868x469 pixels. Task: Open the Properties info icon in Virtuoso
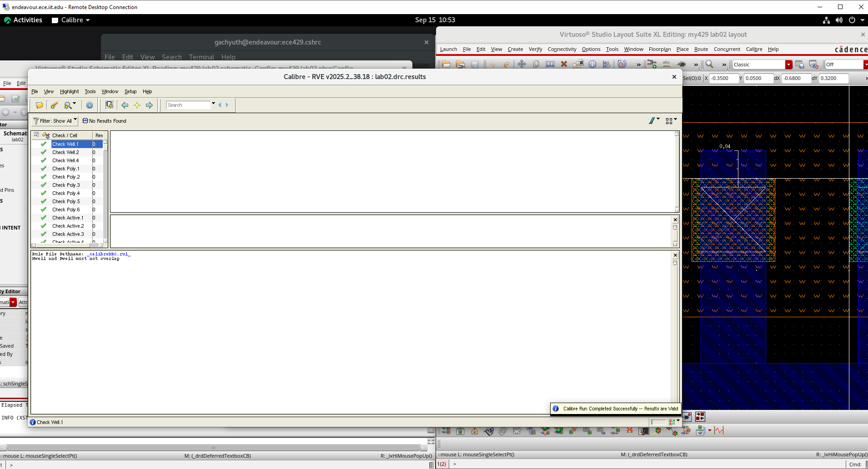click(592, 64)
